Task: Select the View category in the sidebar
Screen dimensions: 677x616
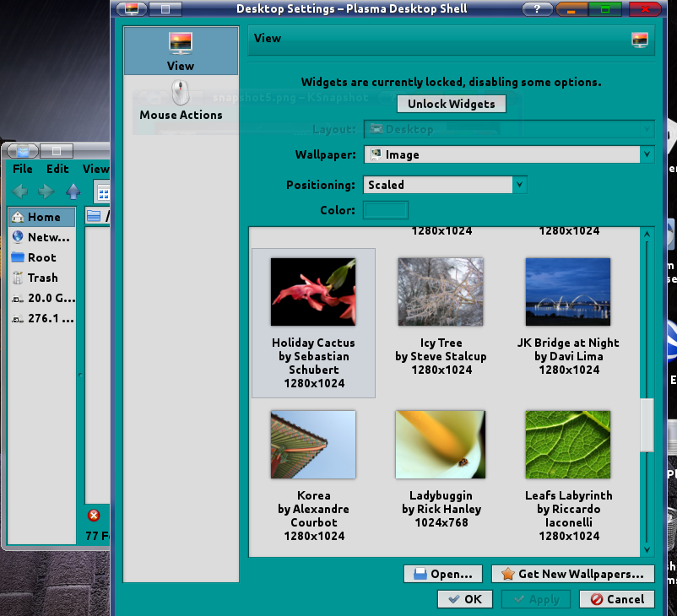Action: (181, 51)
